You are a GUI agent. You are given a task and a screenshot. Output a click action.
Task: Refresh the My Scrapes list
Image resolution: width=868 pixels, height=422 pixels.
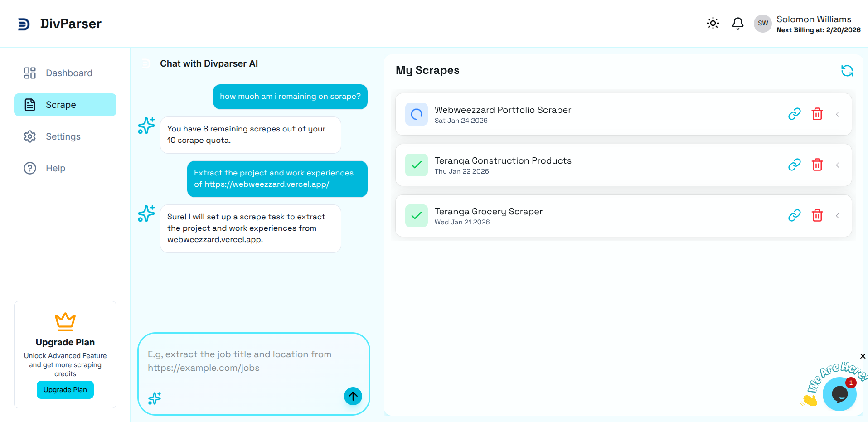point(847,71)
